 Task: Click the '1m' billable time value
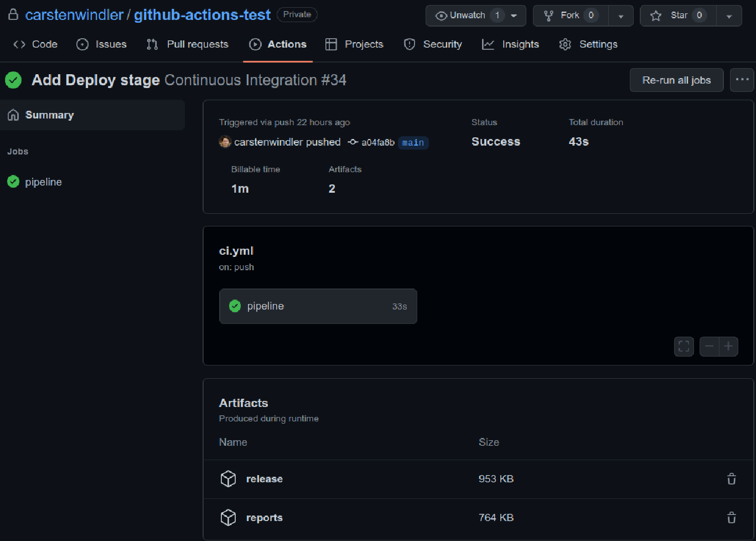tap(240, 189)
